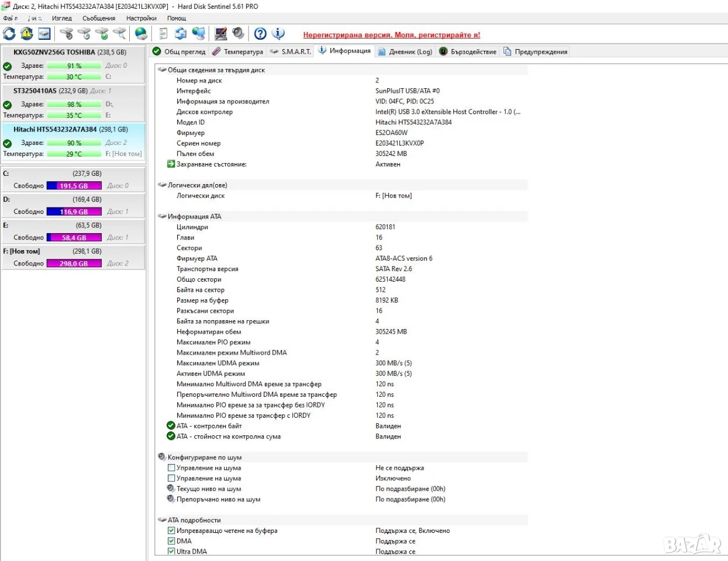Toggle Изпреварващо четене на буфера checkbox
728x561 pixels.
tap(171, 531)
